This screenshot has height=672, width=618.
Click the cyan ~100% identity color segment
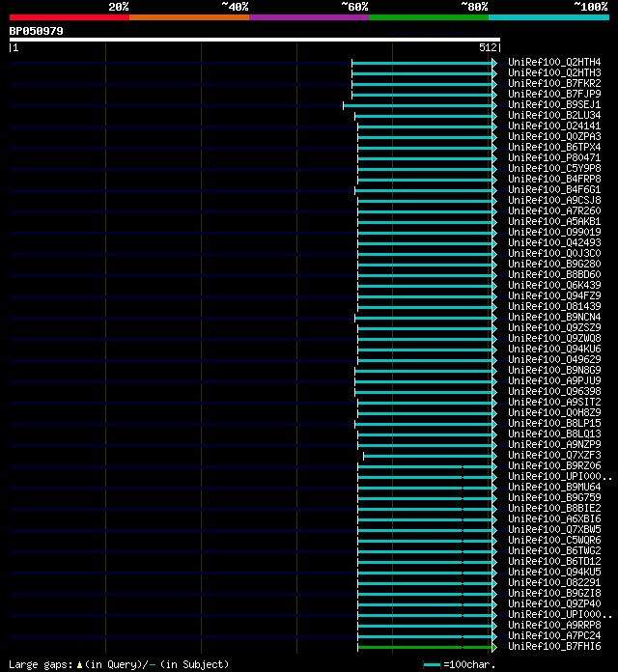[x=549, y=17]
